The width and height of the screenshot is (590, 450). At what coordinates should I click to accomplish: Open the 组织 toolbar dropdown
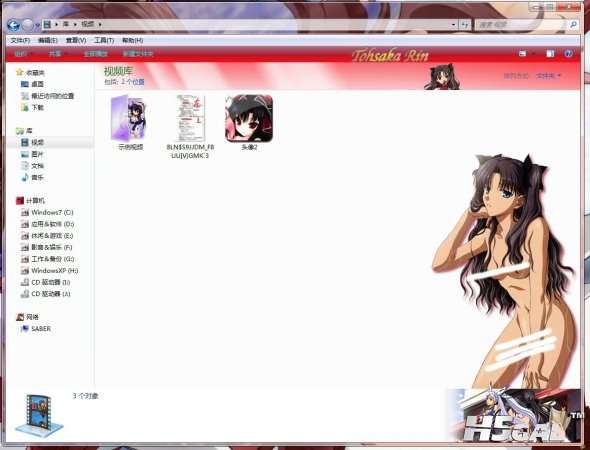point(23,54)
